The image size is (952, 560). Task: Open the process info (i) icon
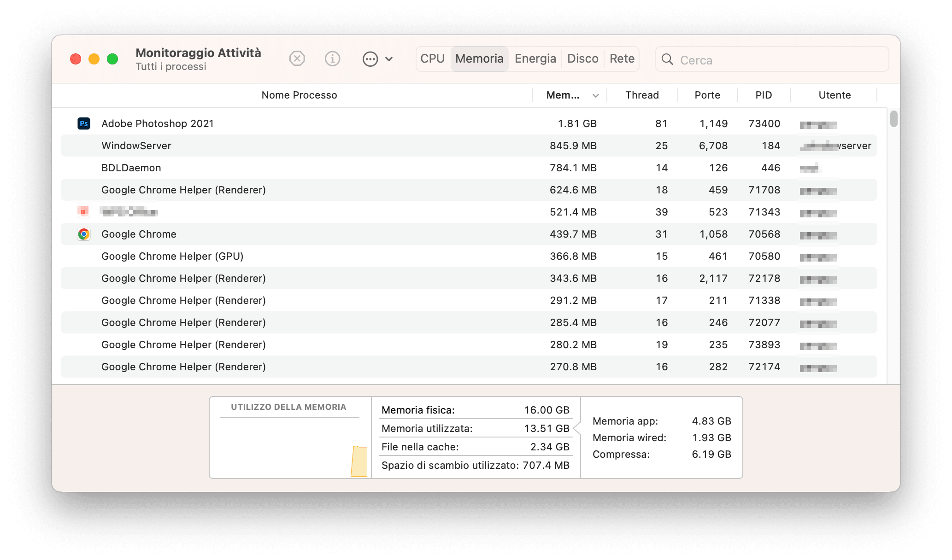[332, 59]
